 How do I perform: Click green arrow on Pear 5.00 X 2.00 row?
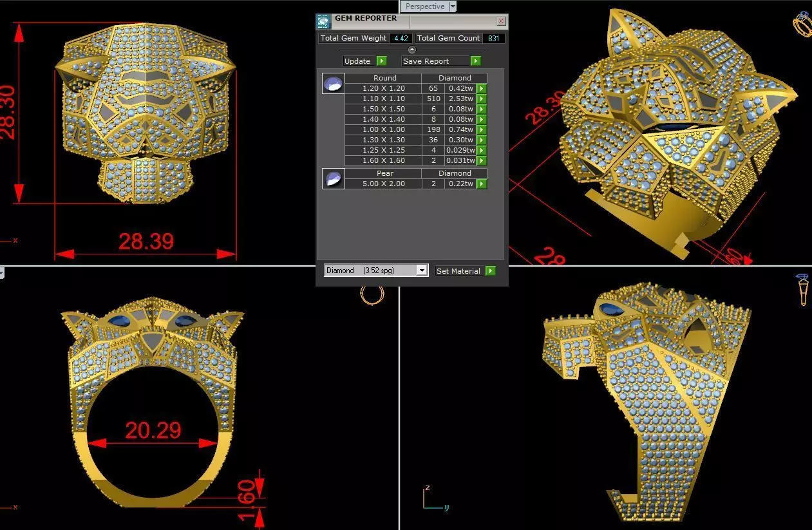481,184
